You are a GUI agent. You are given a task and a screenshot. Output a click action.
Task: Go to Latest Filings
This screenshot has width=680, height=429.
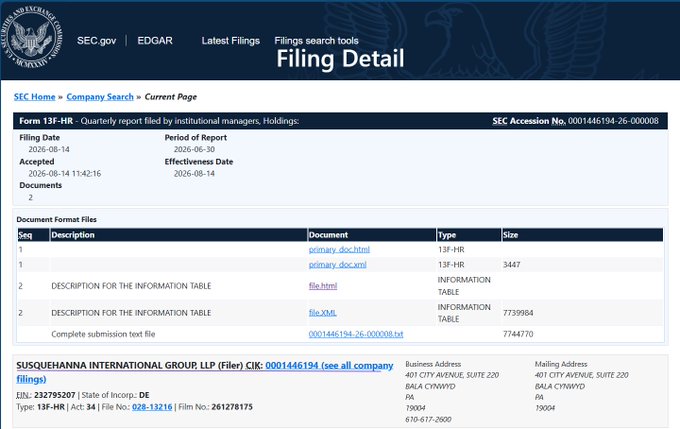tap(230, 41)
